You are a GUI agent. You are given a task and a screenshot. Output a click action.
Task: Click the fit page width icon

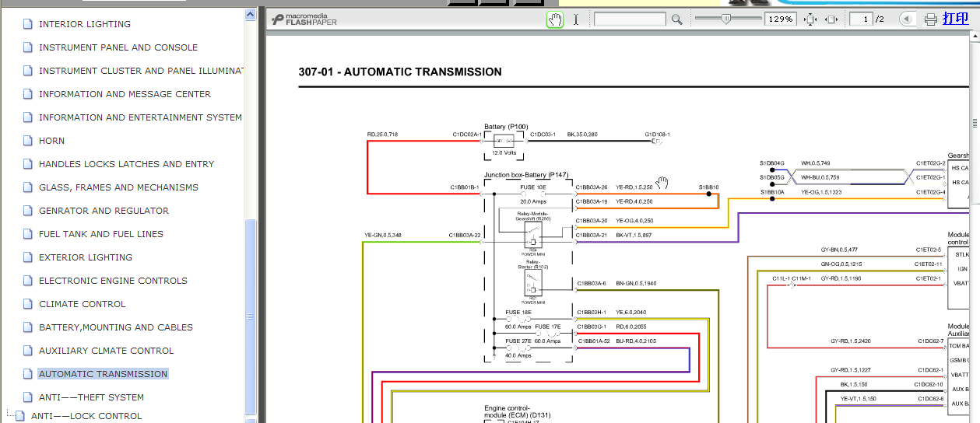(831, 19)
